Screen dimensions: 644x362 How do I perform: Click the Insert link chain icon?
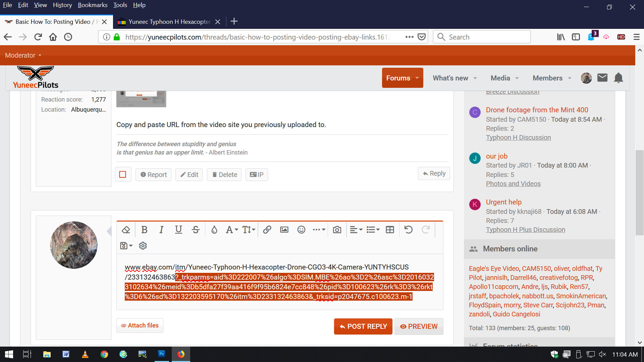[267, 230]
